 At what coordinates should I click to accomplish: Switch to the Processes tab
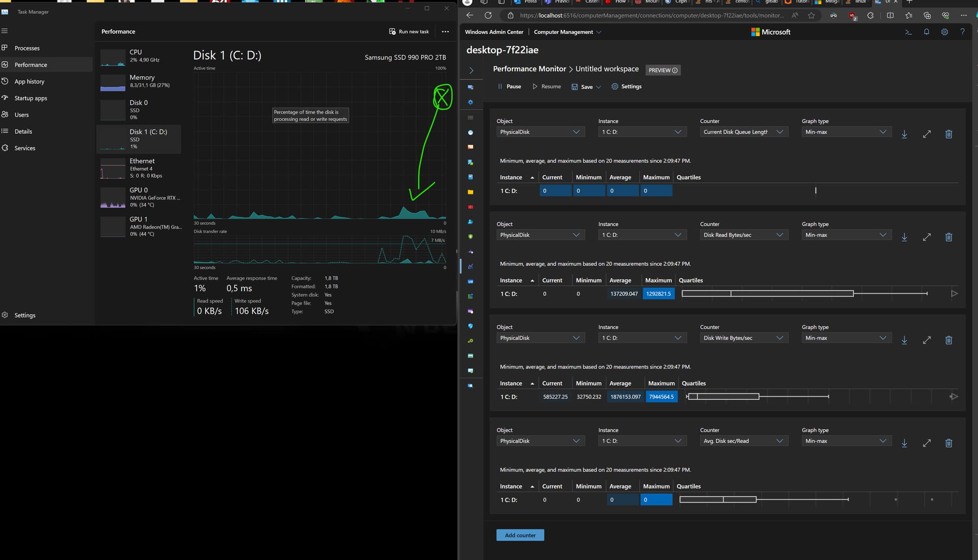27,48
